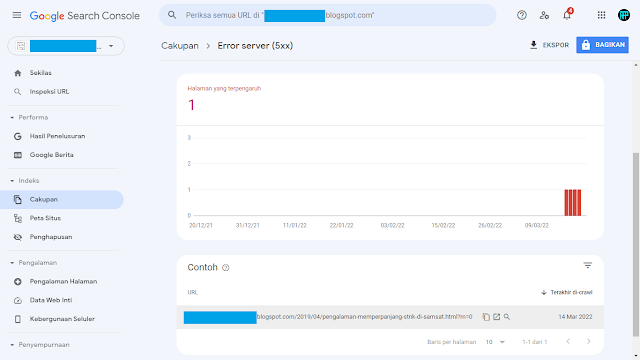Click the search magnifier icon in URL bar
The image size is (640, 360).
[172, 15]
